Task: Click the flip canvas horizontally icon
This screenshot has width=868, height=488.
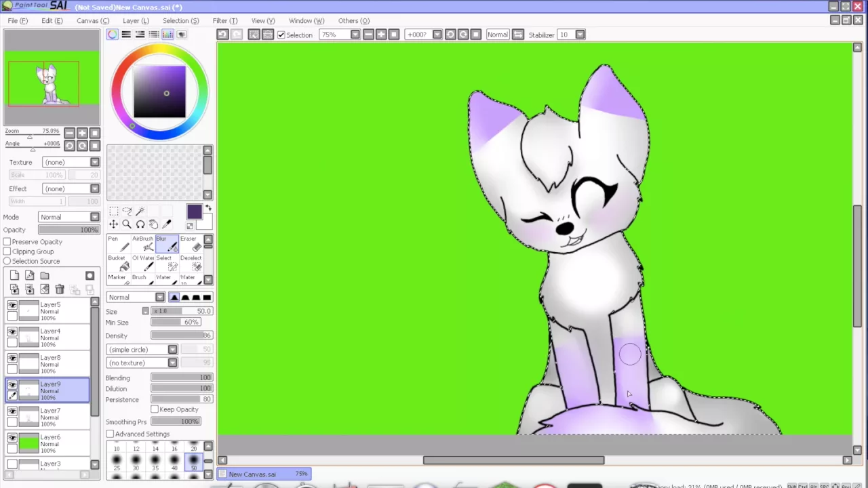Action: tap(517, 35)
